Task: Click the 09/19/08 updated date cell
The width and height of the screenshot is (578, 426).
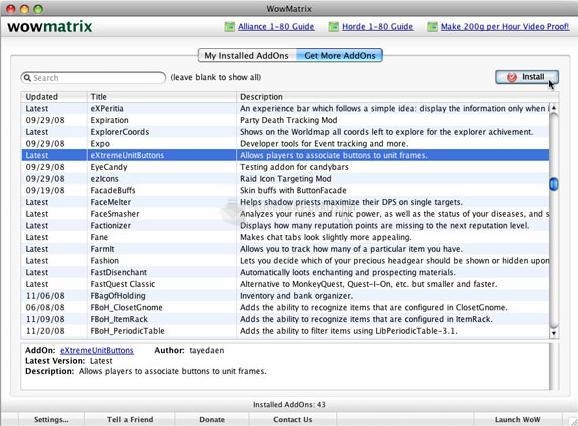Action: 45,191
